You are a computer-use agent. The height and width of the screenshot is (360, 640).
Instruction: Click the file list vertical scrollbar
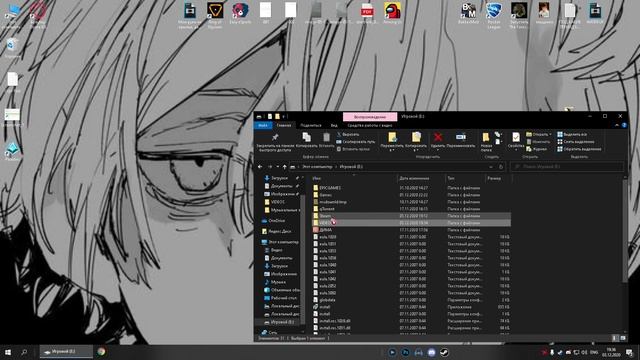coord(626,230)
